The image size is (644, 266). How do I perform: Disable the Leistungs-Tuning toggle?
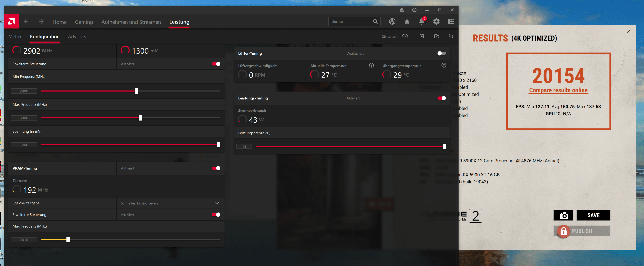[442, 98]
